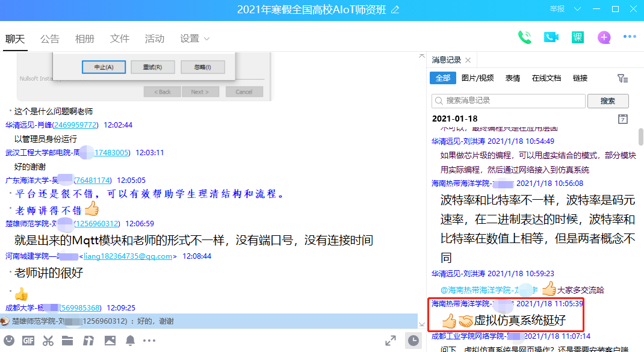Screen dimensions: 644x352
Task: Click message 这个是什么问题啊老师
Action: (54, 111)
